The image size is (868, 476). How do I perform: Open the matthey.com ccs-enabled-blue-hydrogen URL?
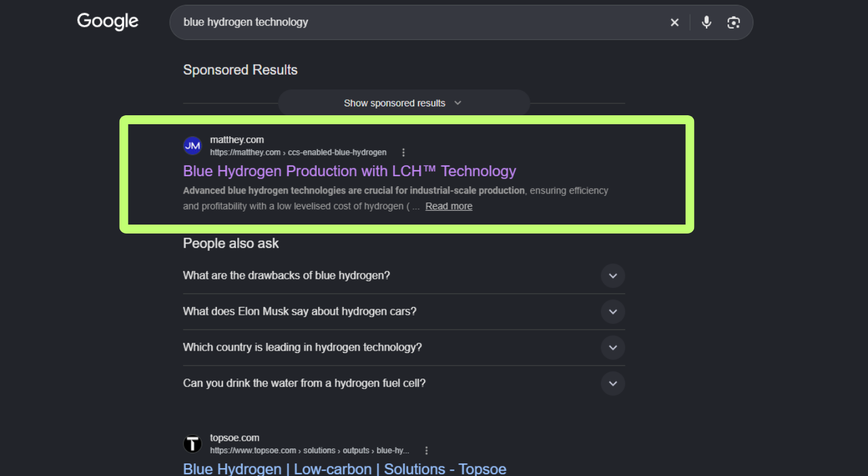(298, 152)
